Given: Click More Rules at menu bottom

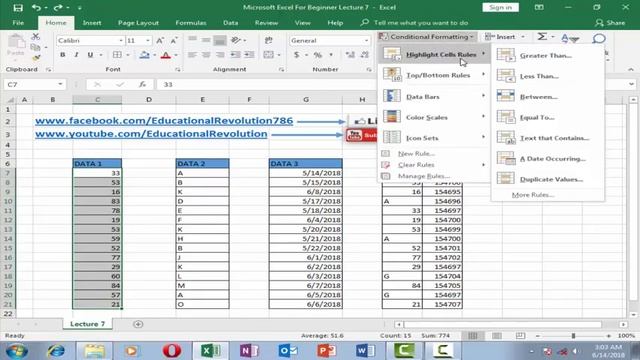Looking at the screenshot, I should click(533, 195).
